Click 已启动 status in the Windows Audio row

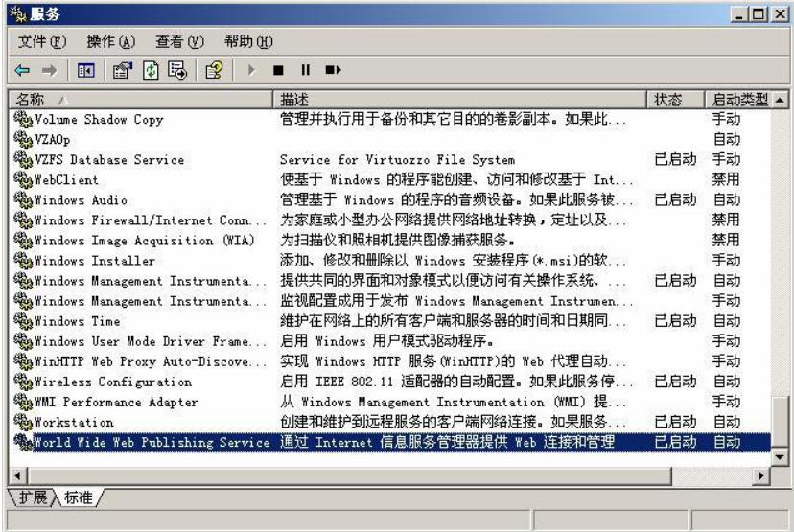pyautogui.click(x=675, y=200)
